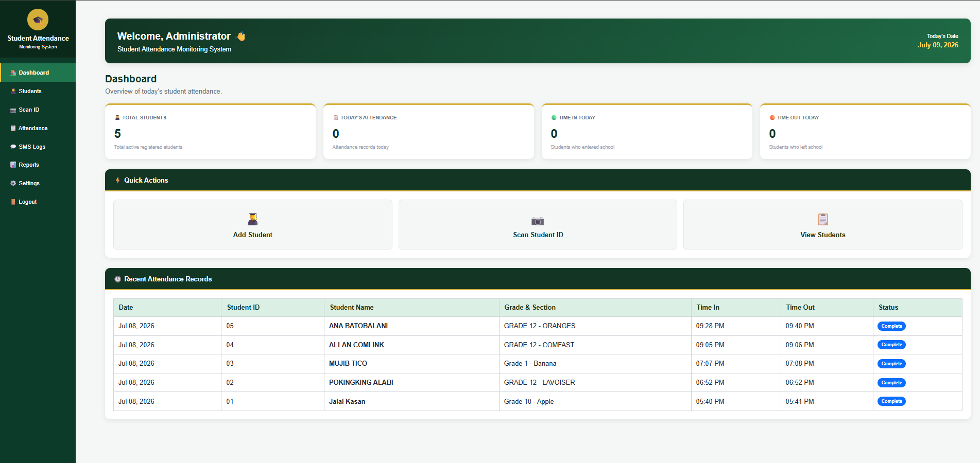
Task: Click the Students person icon in sidebar
Action: (13, 91)
